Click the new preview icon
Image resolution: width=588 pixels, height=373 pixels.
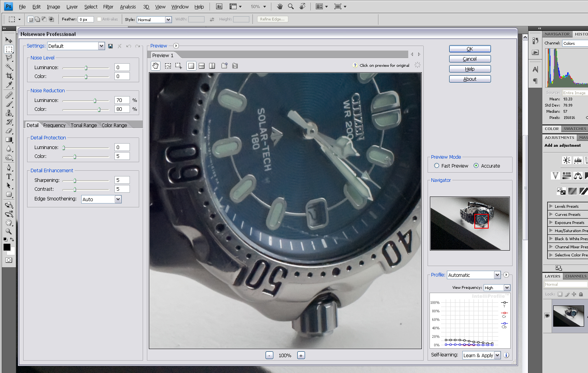(x=224, y=66)
